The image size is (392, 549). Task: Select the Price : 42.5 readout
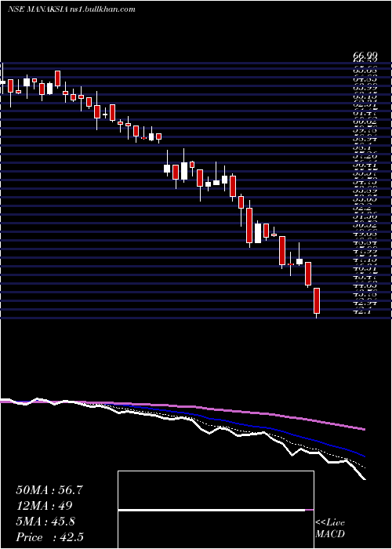point(49,537)
